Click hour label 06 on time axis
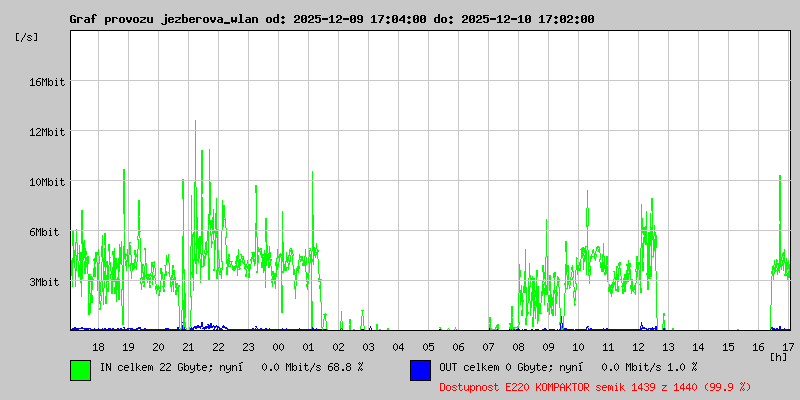This screenshot has height=400, width=800. 459,347
